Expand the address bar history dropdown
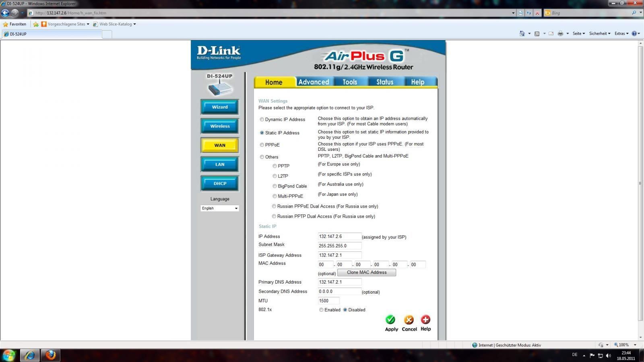This screenshot has width=644, height=362. 513,13
